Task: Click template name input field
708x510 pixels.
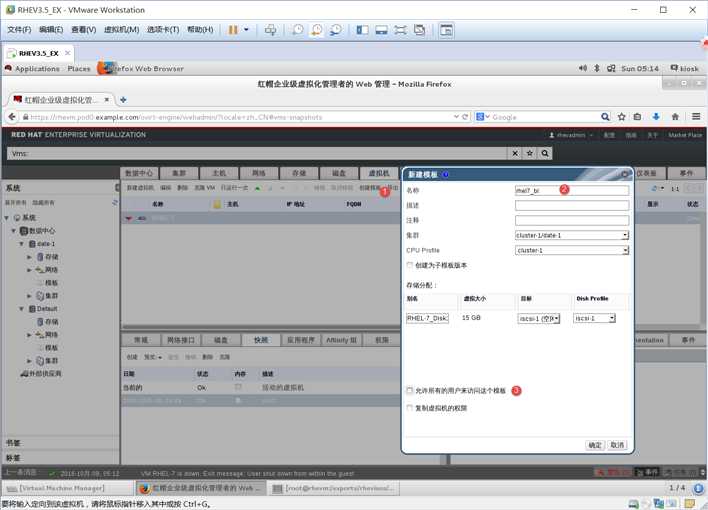Action: click(x=572, y=191)
